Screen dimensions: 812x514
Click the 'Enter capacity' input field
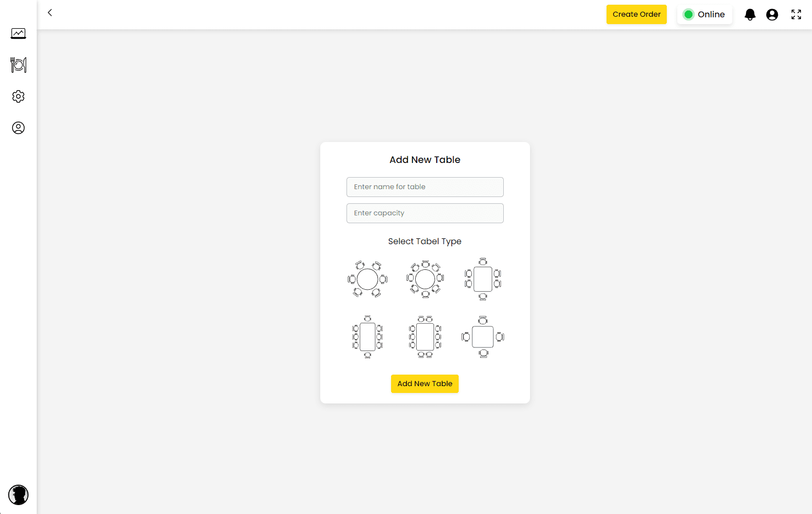[425, 213]
